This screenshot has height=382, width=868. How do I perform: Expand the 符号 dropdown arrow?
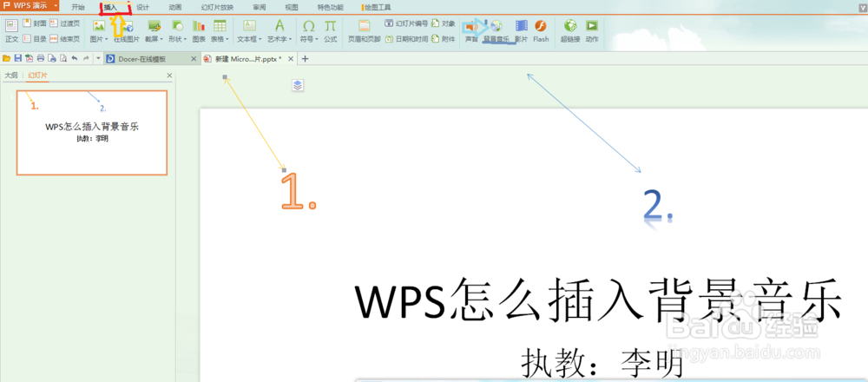316,40
